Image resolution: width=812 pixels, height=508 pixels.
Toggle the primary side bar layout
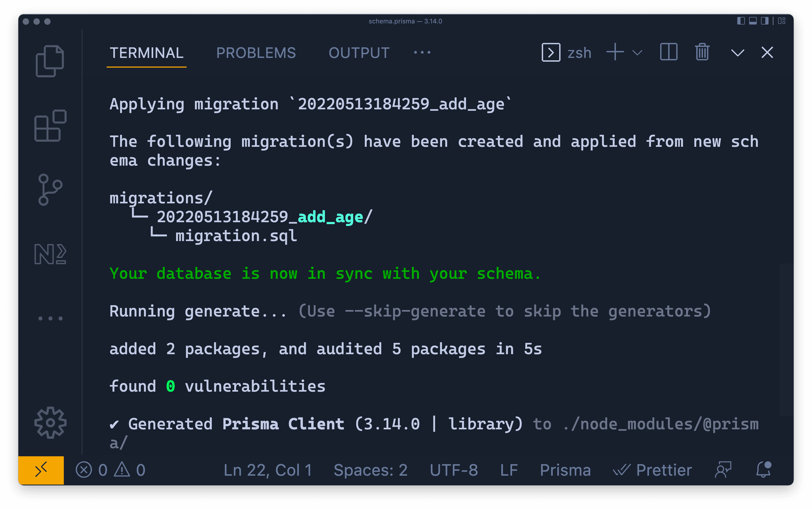click(741, 21)
